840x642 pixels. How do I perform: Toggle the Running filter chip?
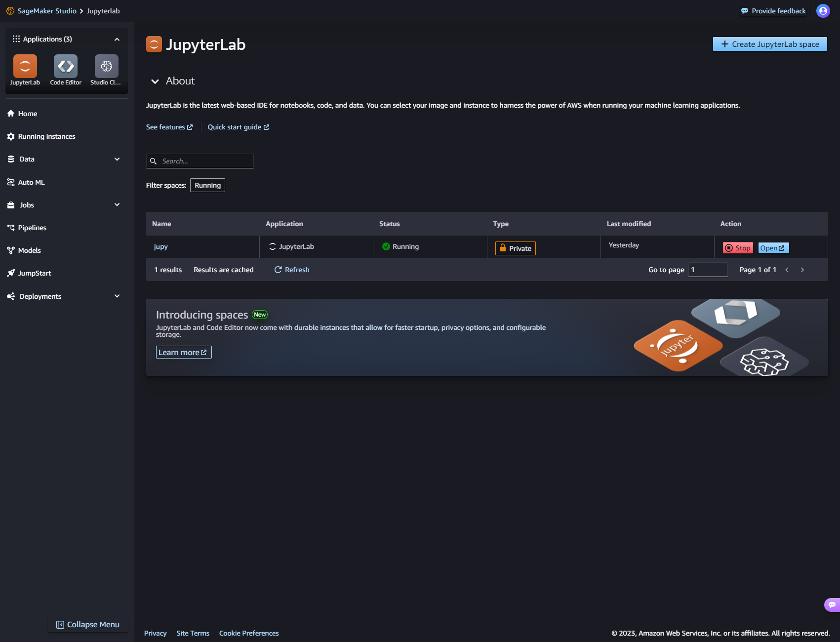coord(207,185)
